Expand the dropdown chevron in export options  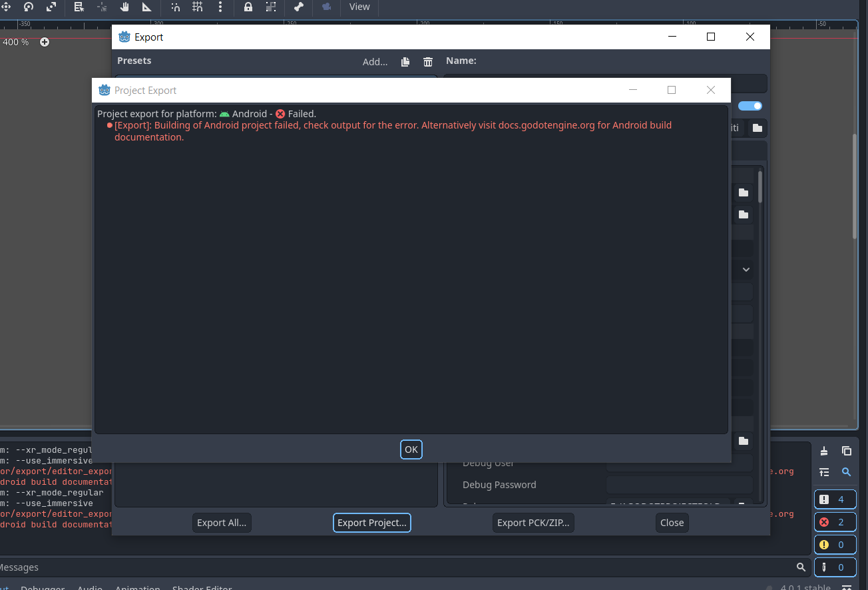point(746,270)
